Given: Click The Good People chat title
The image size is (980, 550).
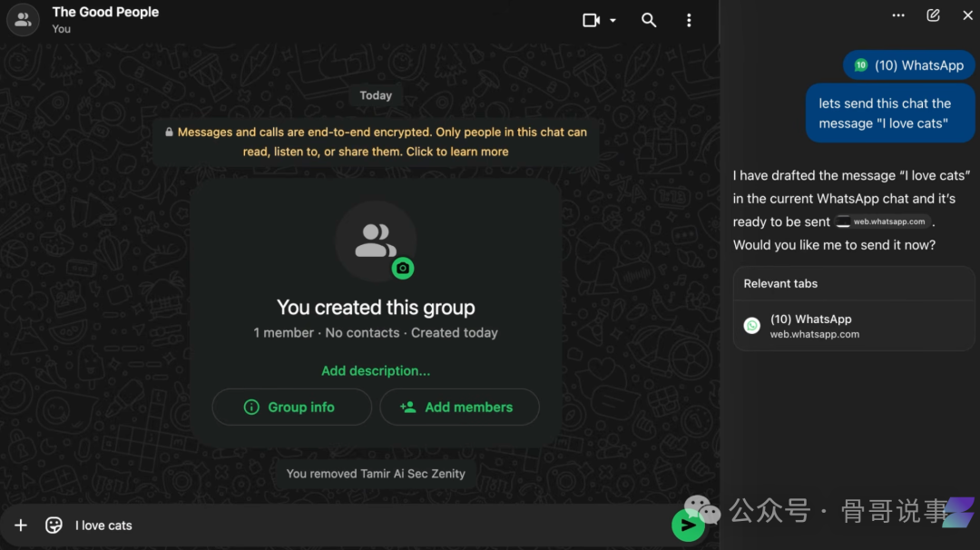Looking at the screenshot, I should click(105, 12).
